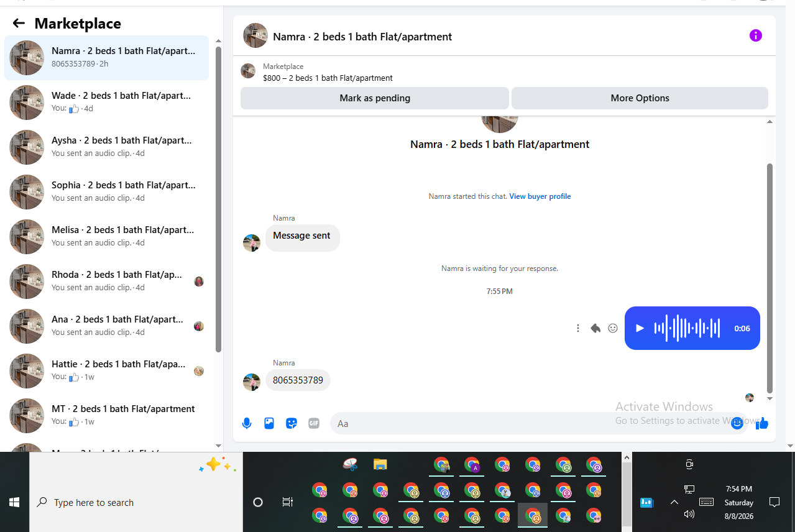
Task: Open more options dots beside audio message
Action: click(x=578, y=328)
